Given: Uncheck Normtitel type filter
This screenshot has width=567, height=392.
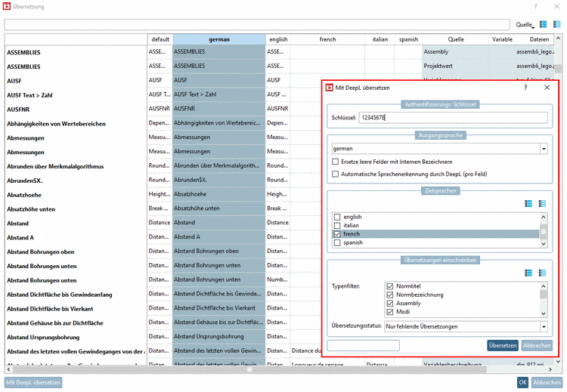Looking at the screenshot, I should [x=390, y=286].
